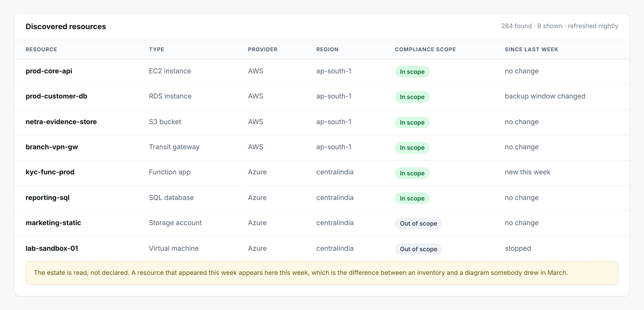Viewport: 644px width, 310px height.
Task: Click the In scope badge for kyc-func-prod
Action: [x=412, y=173]
